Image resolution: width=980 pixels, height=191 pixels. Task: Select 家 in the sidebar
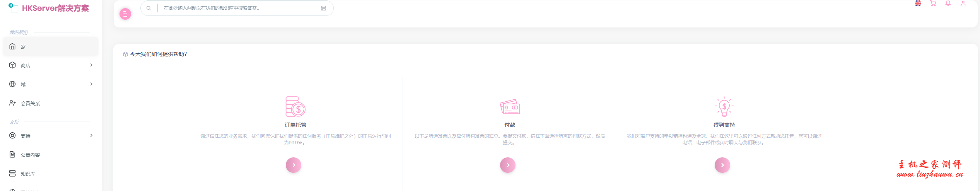point(50,46)
